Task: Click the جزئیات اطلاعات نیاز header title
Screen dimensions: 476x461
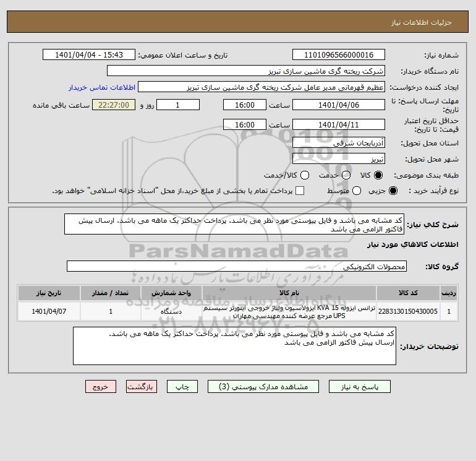Action: (x=422, y=22)
